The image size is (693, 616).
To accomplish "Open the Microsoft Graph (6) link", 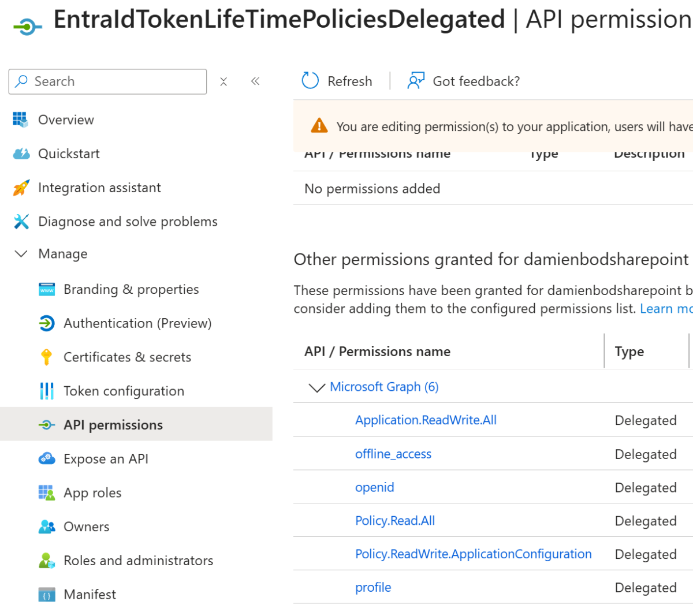I will coord(384,387).
